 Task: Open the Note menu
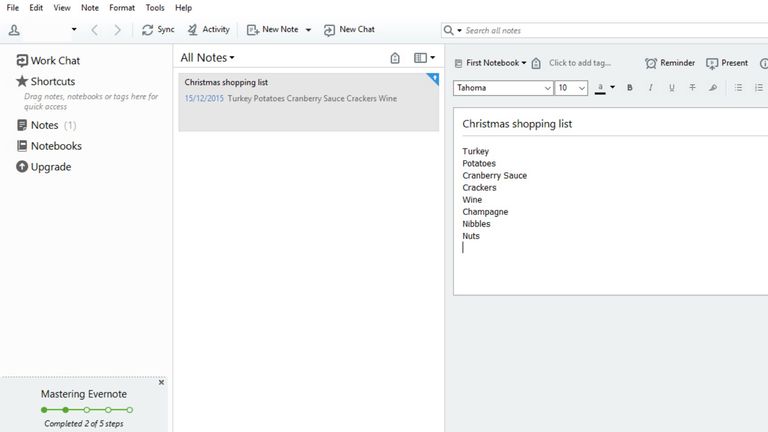coord(90,8)
